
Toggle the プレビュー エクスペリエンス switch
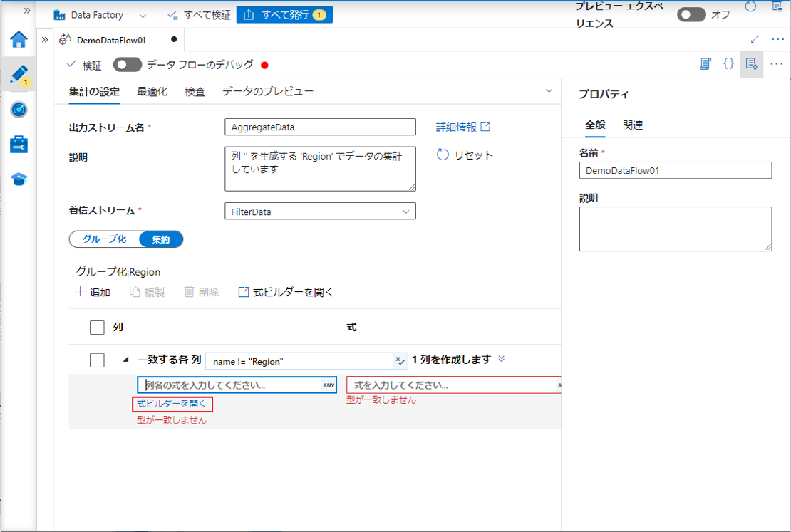pos(691,14)
